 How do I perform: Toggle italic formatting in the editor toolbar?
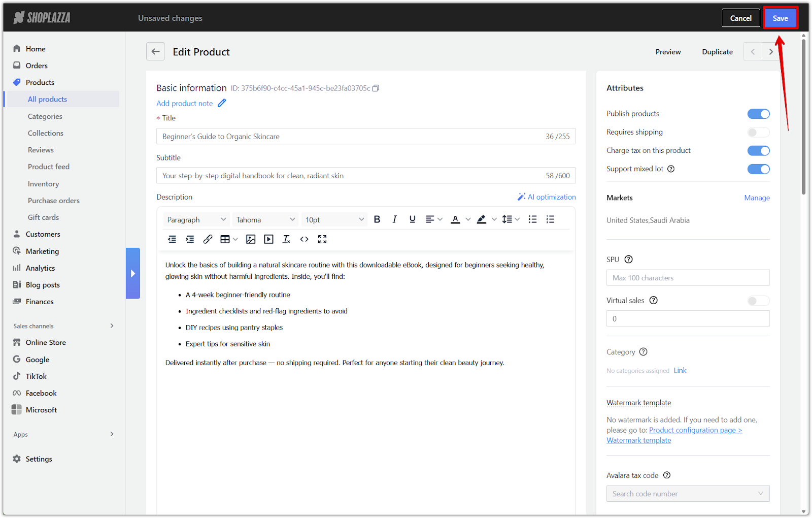(394, 219)
